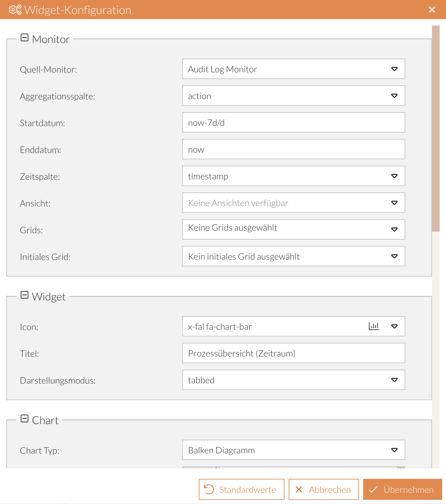Click the gears icon in title bar

pyautogui.click(x=15, y=10)
